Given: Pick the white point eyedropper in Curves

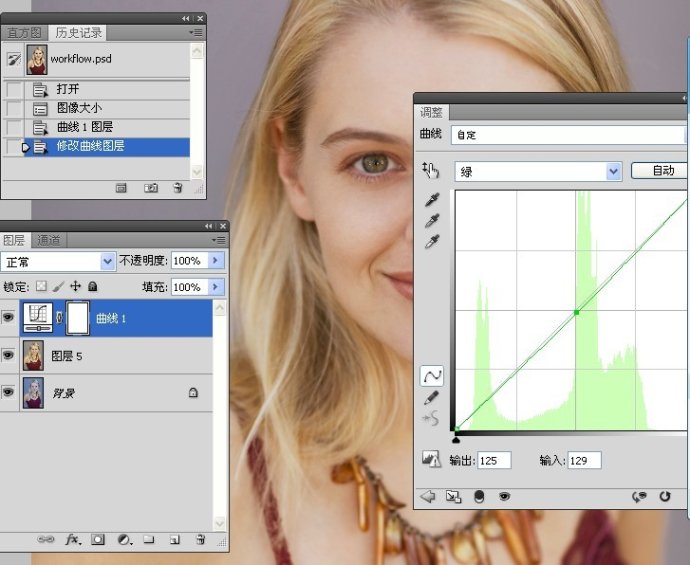Looking at the screenshot, I should point(432,242).
